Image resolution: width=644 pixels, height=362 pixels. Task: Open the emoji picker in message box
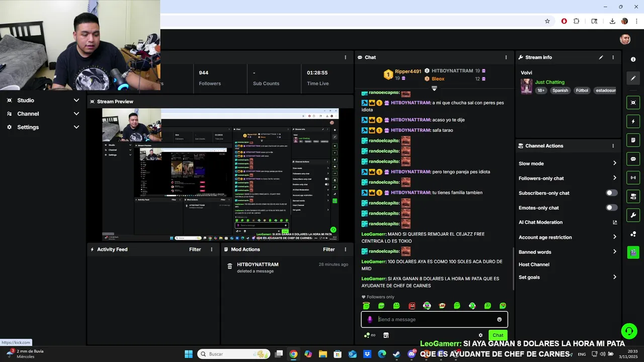click(x=499, y=319)
